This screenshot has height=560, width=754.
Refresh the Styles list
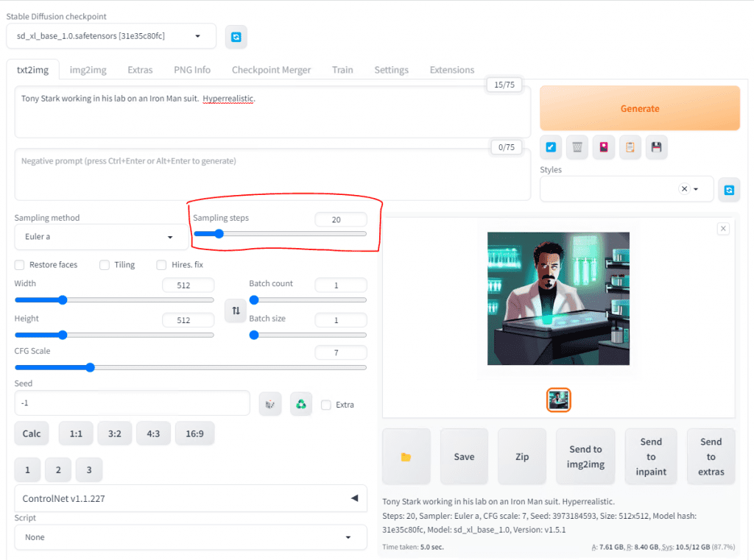[x=729, y=190]
